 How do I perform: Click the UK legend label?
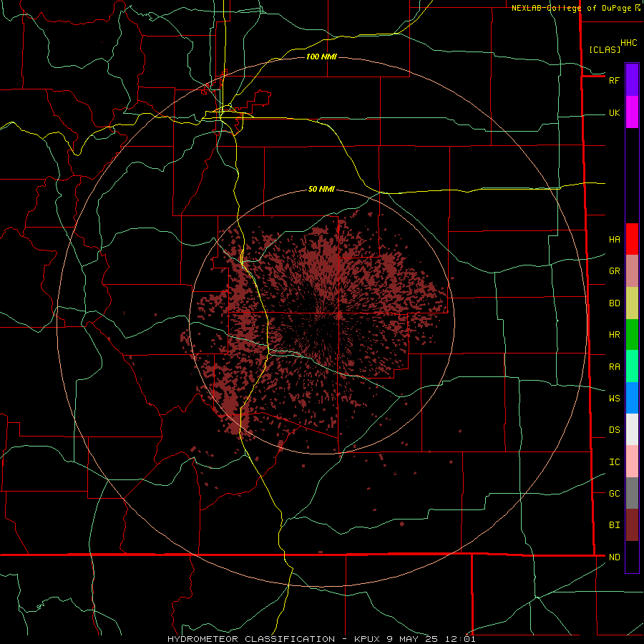[615, 113]
